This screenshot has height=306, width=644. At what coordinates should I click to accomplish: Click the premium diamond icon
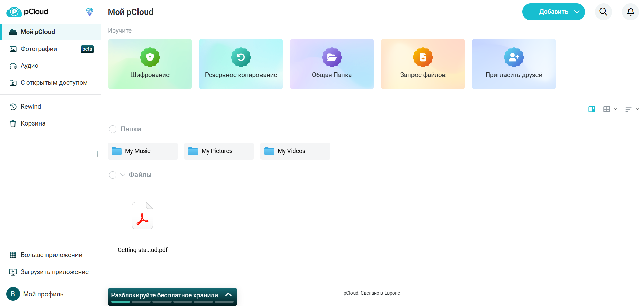tap(90, 12)
